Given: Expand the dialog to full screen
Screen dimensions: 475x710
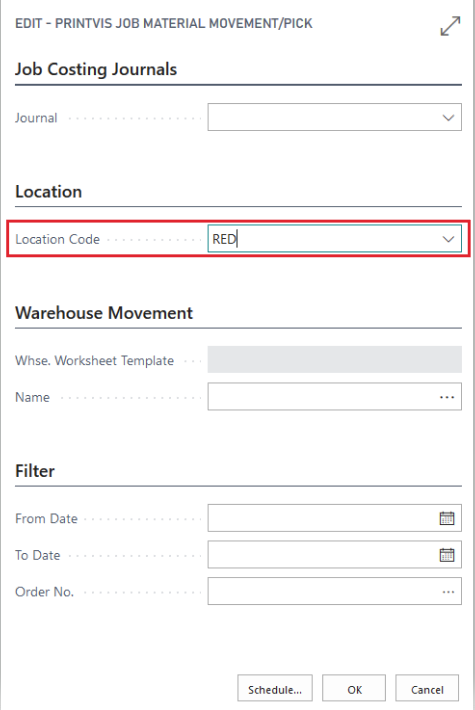Looking at the screenshot, I should [450, 26].
